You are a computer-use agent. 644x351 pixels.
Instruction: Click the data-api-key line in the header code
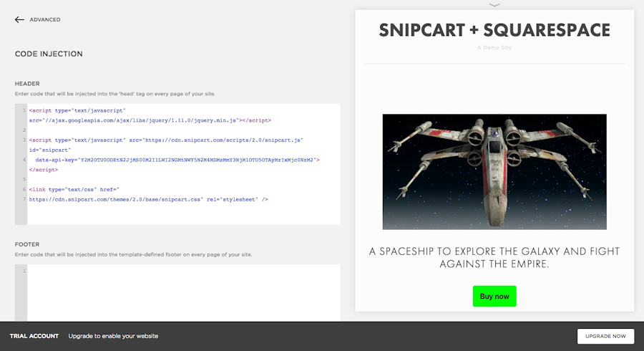177,160
